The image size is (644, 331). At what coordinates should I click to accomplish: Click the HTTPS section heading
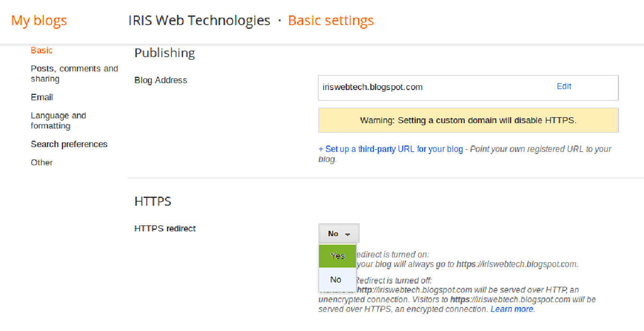pyautogui.click(x=153, y=201)
